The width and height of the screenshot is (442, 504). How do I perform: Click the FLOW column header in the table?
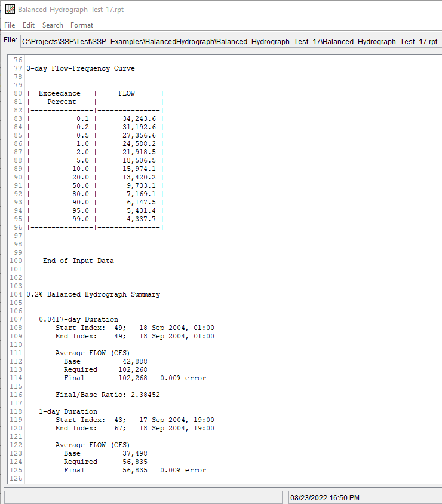[127, 93]
